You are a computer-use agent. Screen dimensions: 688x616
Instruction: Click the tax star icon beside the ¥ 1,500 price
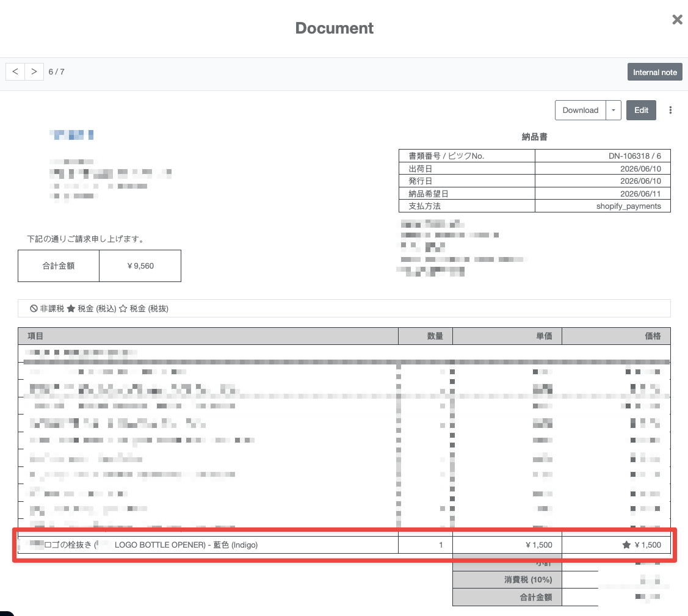(x=626, y=545)
